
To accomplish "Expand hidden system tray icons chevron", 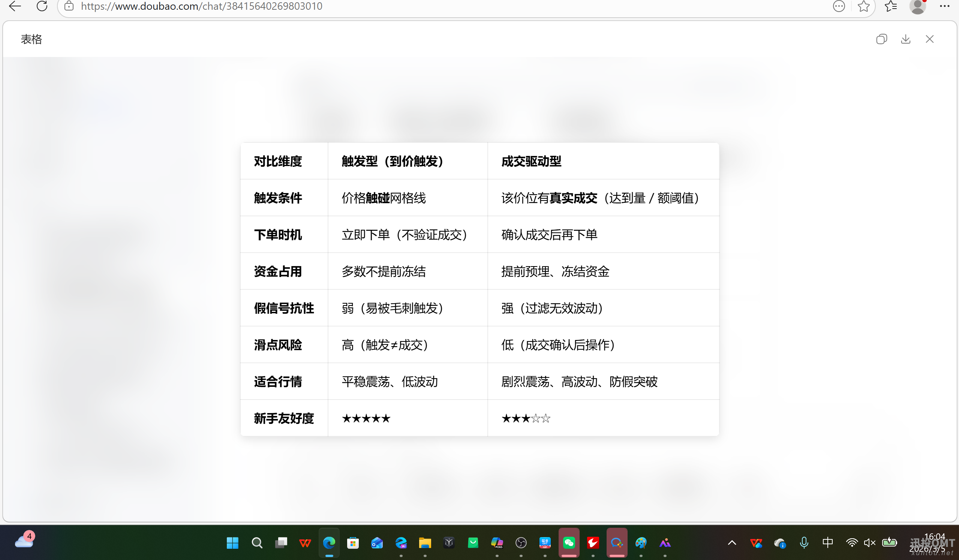I will [732, 543].
